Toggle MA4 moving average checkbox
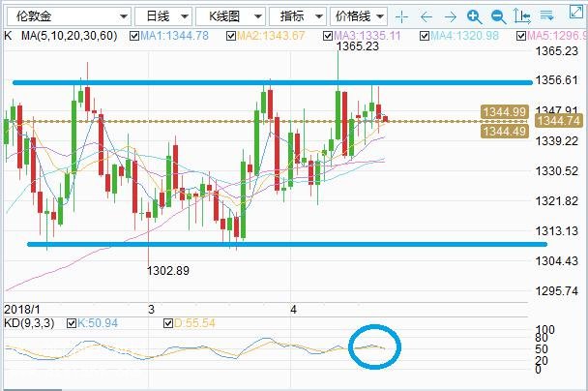 click(425, 36)
